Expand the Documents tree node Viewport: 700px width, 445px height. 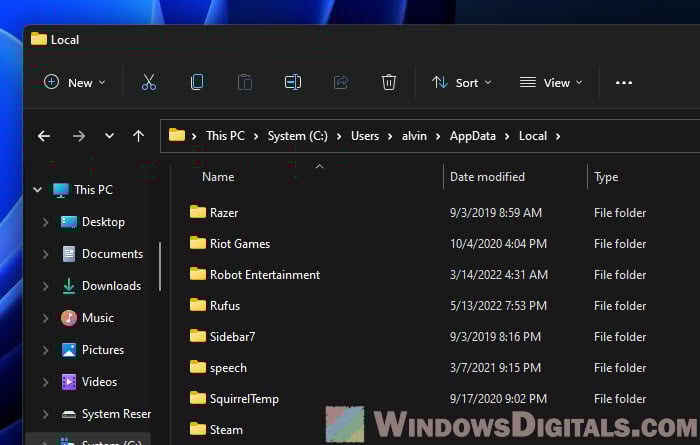pos(45,254)
